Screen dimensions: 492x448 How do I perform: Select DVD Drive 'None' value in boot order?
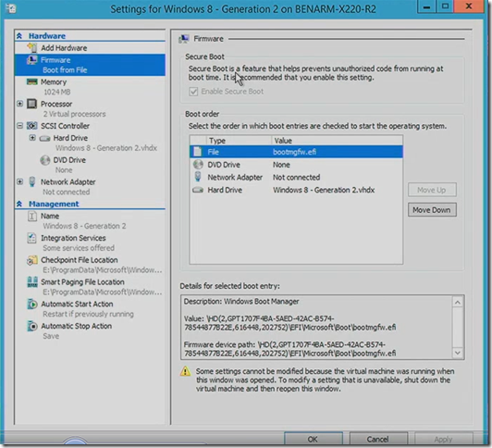point(281,165)
